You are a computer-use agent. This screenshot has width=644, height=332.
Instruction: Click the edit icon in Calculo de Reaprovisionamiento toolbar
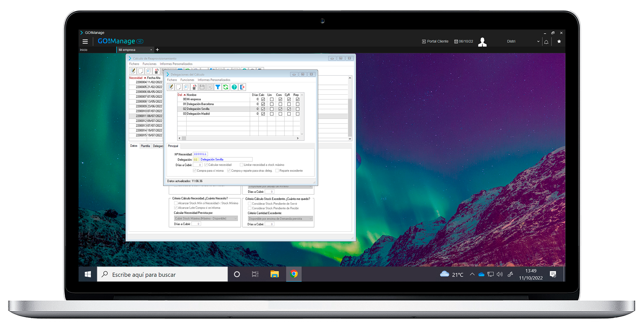click(133, 71)
